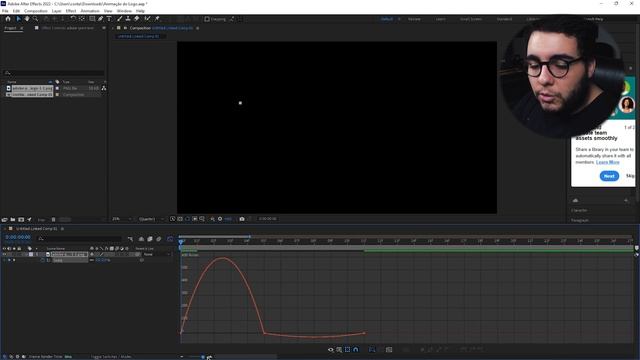Open the Window menu
This screenshot has height=360, width=640.
tap(124, 11)
